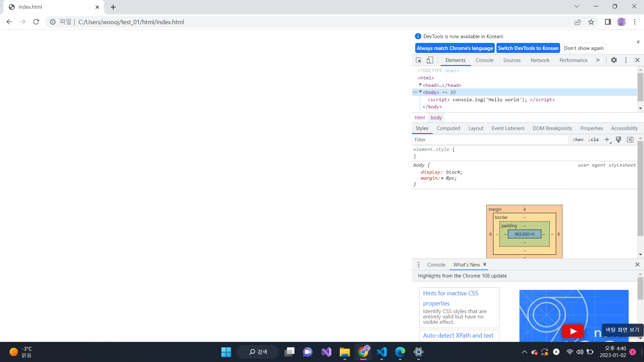This screenshot has width=644, height=362.
Task: Toggle the device toolbar icon
Action: tap(430, 60)
